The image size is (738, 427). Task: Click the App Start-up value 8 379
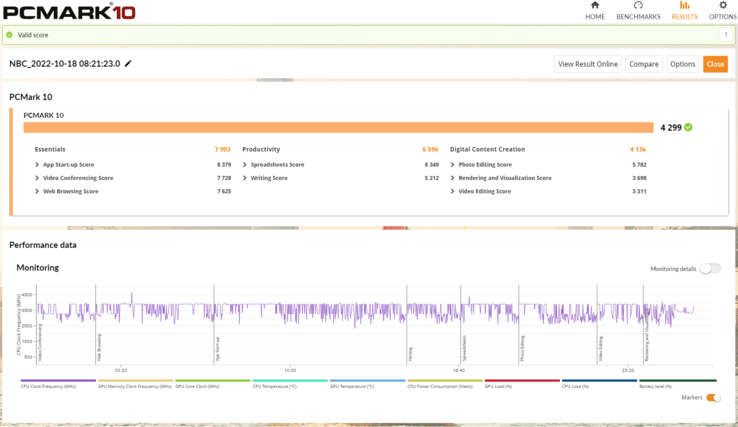[224, 165]
